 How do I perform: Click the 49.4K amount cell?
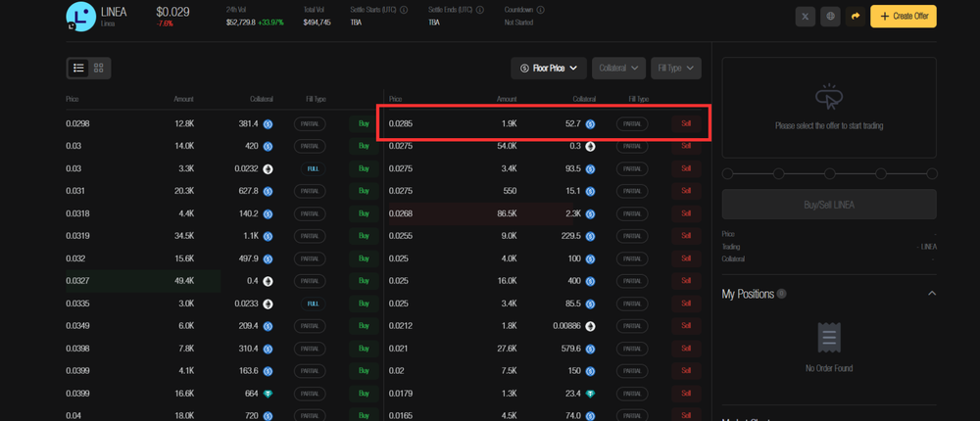(184, 281)
